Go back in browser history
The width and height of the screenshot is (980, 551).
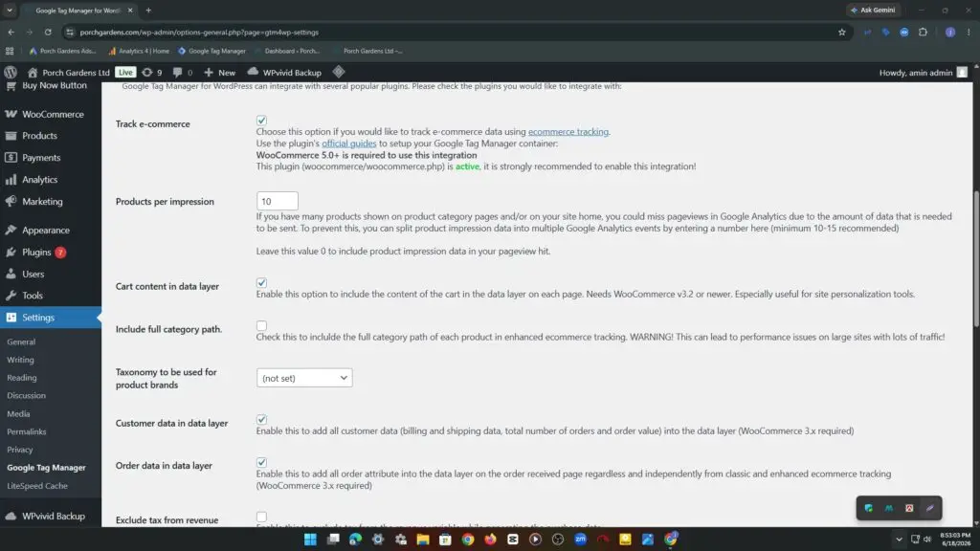point(11,32)
